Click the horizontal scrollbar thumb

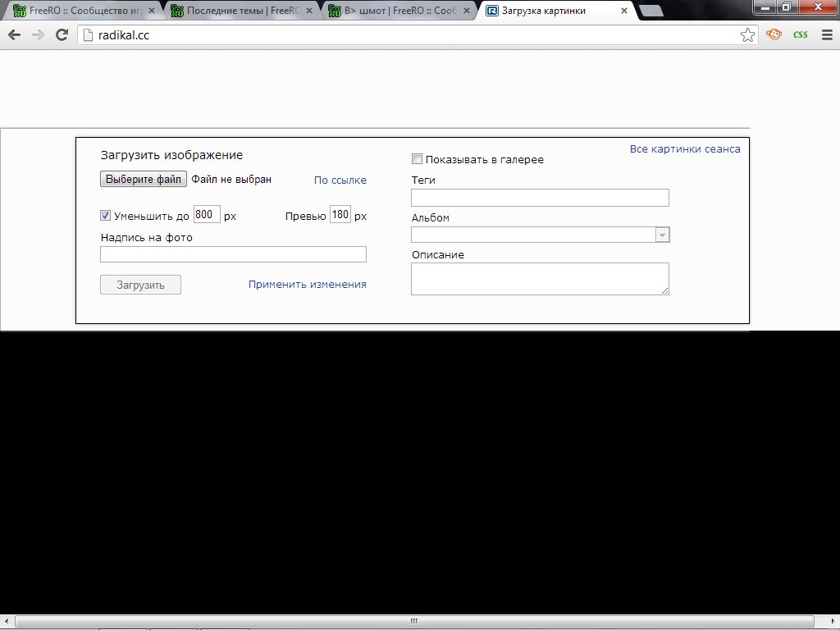point(413,621)
